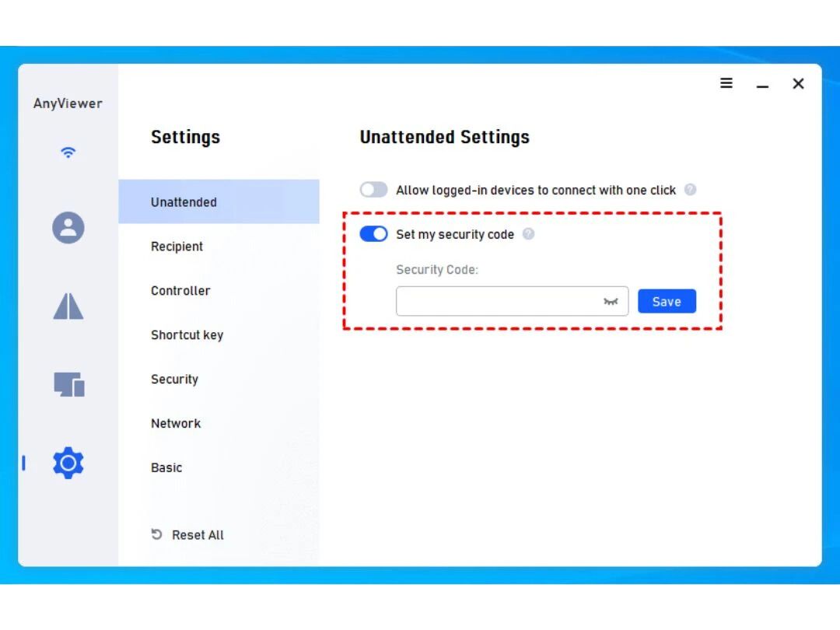The image size is (840, 630).
Task: Show hidden security code with eye icon
Action: (x=611, y=302)
